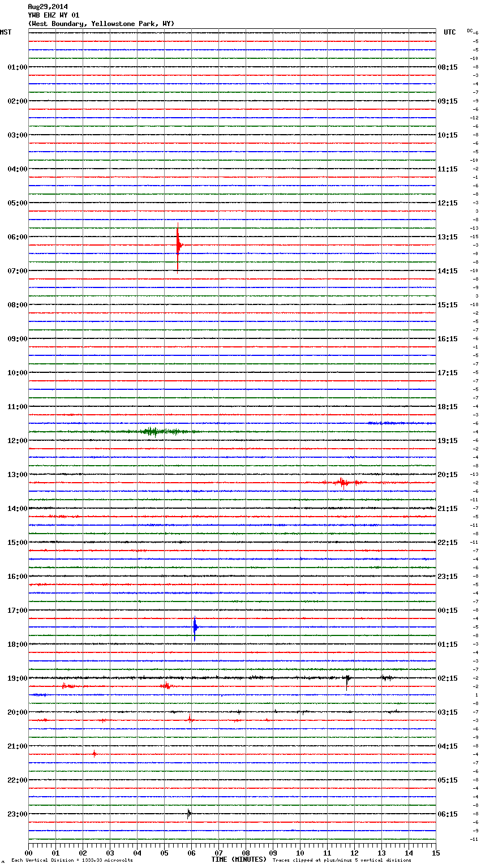Select the 07:00 MST hour label
The height and width of the screenshot is (868, 481).
tap(18, 271)
